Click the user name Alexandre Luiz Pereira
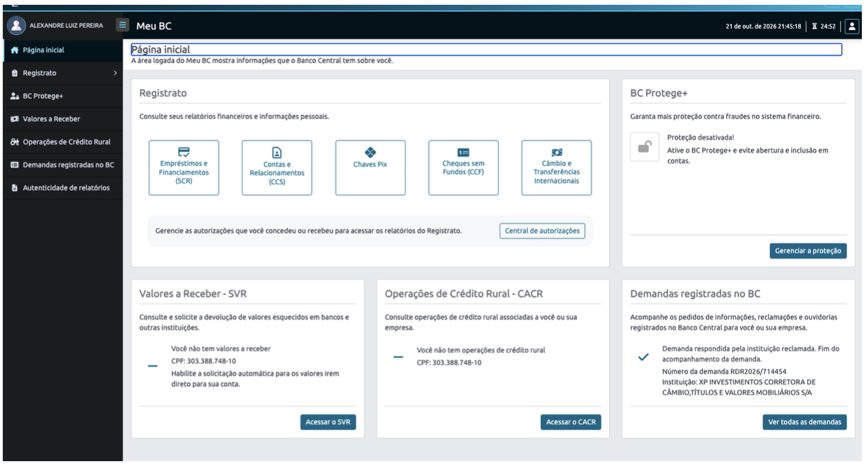Screen dimensions: 868x468 coord(66,26)
